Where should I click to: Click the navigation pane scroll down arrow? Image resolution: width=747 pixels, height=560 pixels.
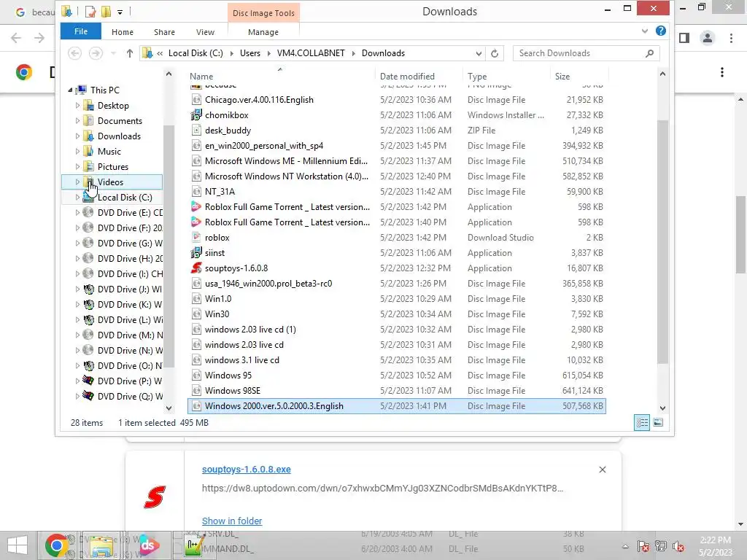(169, 408)
